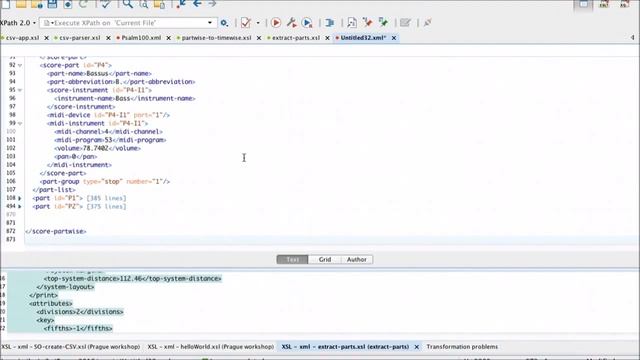Click into the Execute XPath input field
This screenshot has width=640, height=360.
129,23
